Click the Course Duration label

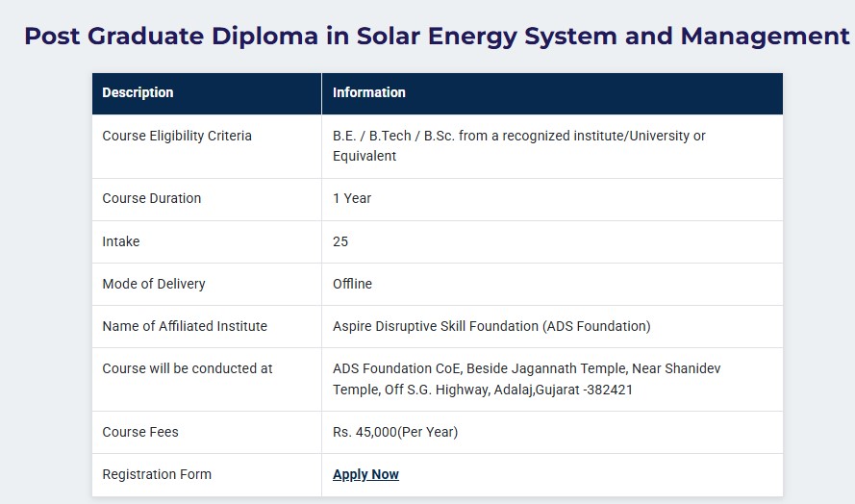pyautogui.click(x=152, y=198)
